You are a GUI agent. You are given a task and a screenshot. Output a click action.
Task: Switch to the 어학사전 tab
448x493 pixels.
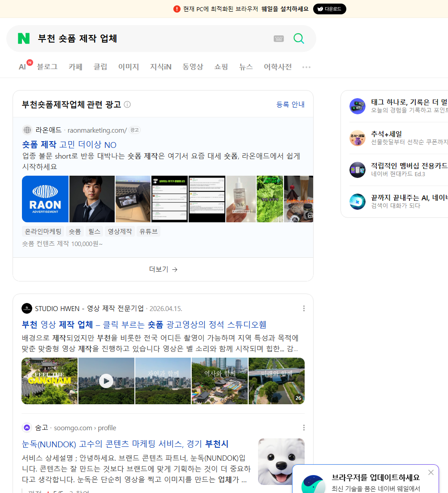coord(278,67)
